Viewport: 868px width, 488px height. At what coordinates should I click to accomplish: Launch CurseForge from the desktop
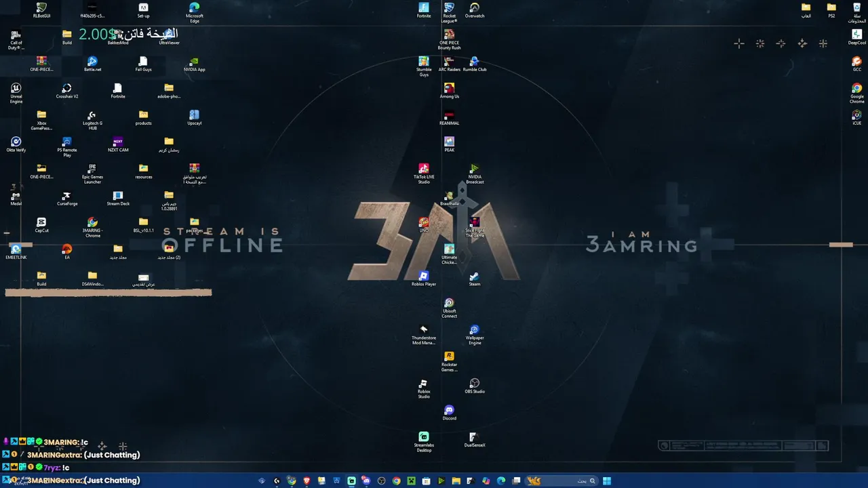67,198
